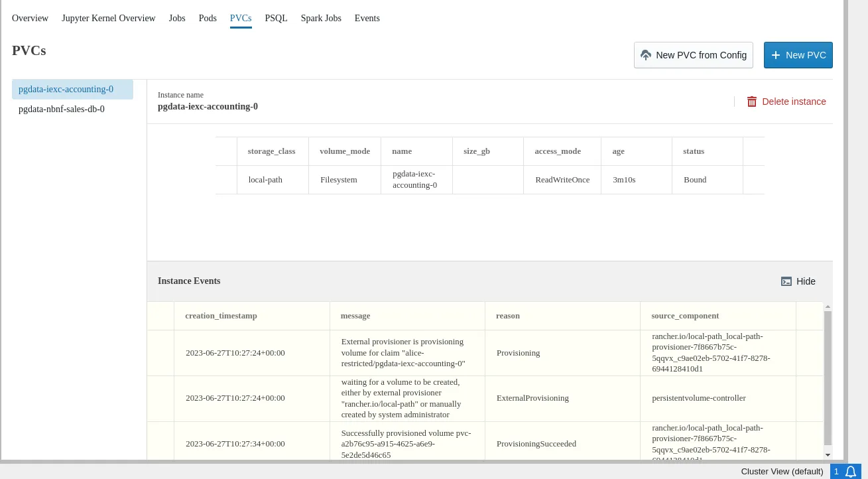The width and height of the screenshot is (868, 479).
Task: Open the Pods tab
Action: [x=208, y=19]
